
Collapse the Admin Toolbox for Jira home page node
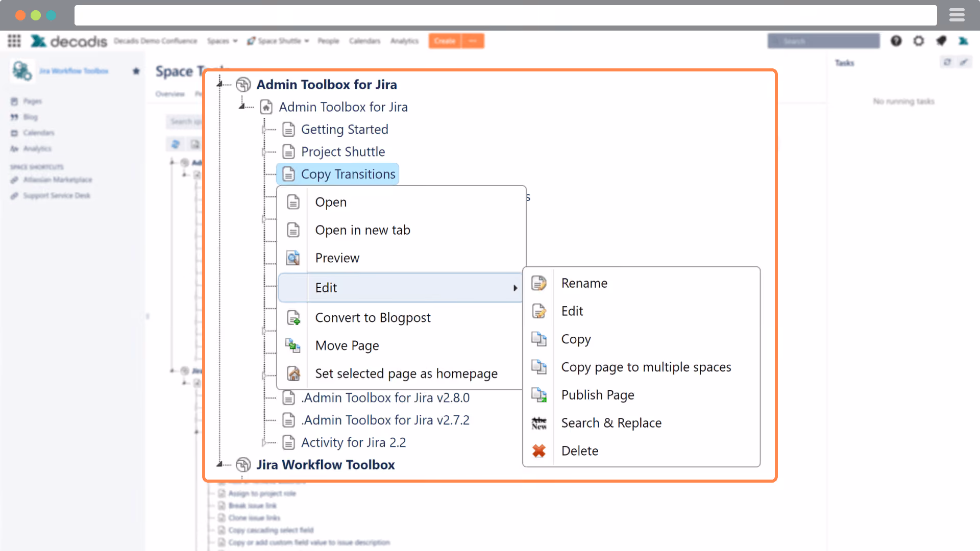(242, 107)
